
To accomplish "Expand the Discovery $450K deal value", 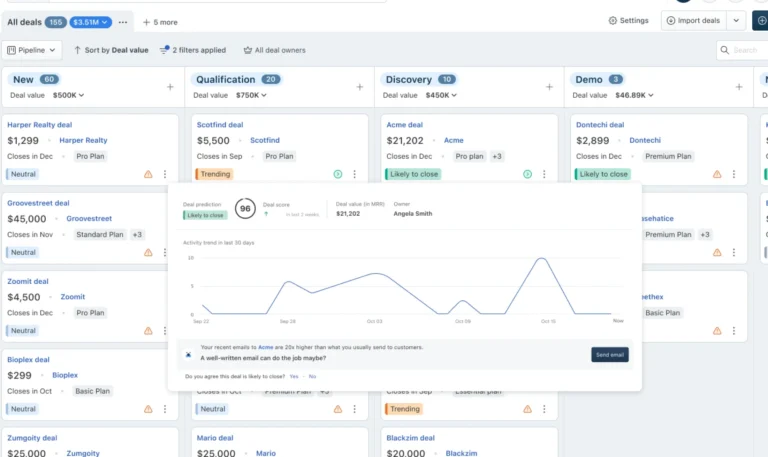I will pos(441,95).
